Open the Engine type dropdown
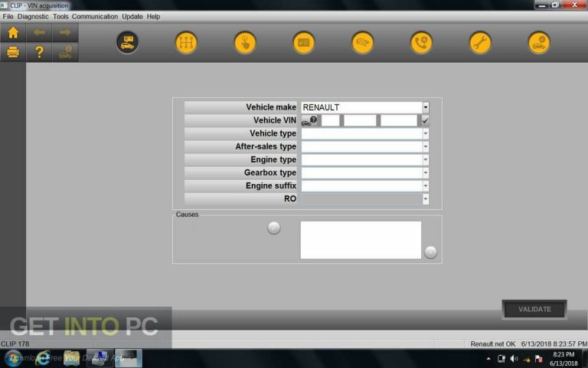This screenshot has width=588, height=368. 426,159
